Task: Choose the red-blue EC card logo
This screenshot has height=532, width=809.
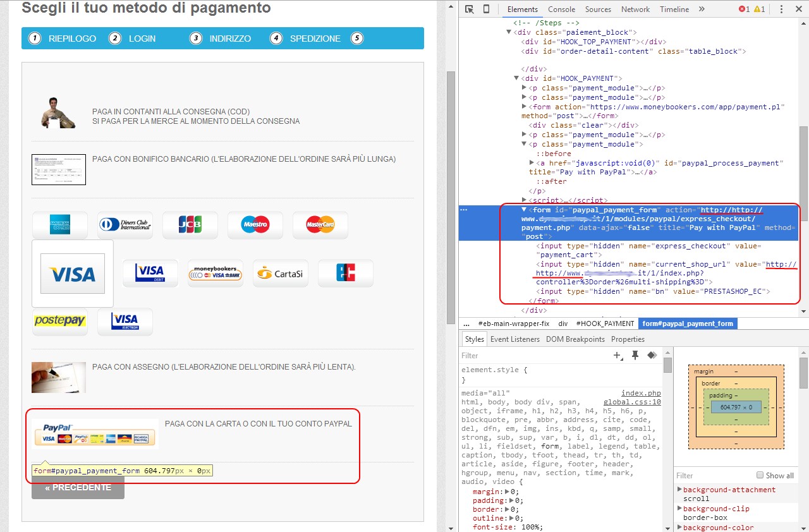Action: pyautogui.click(x=346, y=273)
